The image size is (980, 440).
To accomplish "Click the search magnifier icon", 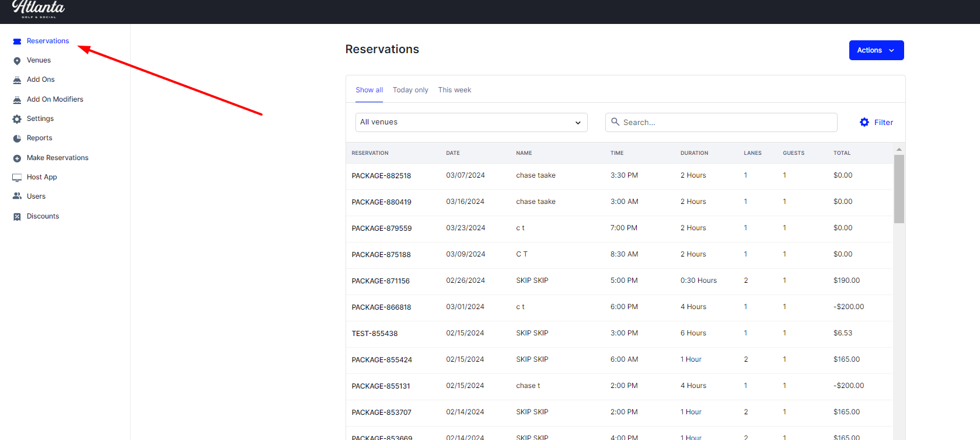I will (x=615, y=122).
